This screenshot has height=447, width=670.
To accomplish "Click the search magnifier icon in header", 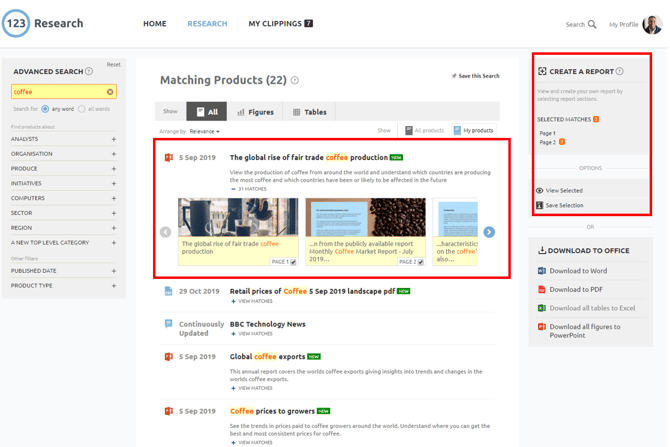I will pyautogui.click(x=592, y=24).
